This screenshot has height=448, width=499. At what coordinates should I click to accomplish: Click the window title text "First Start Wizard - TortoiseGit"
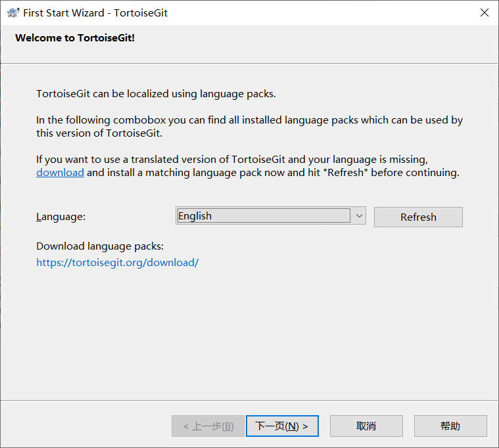pyautogui.click(x=95, y=12)
